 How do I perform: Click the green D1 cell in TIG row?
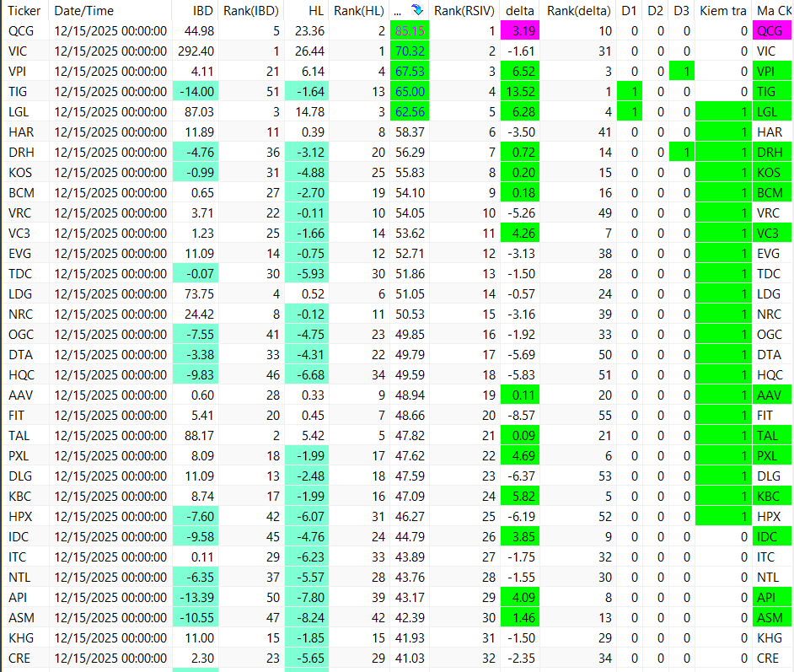click(630, 92)
